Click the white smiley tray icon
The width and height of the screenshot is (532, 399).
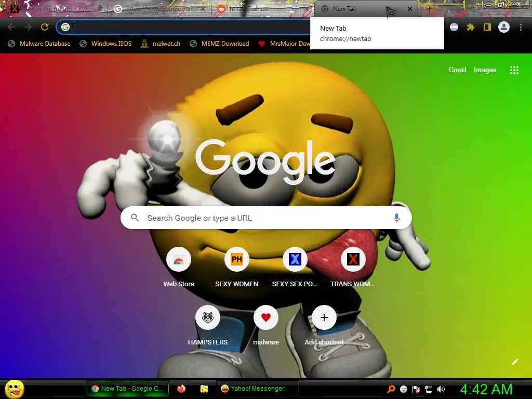click(403, 389)
